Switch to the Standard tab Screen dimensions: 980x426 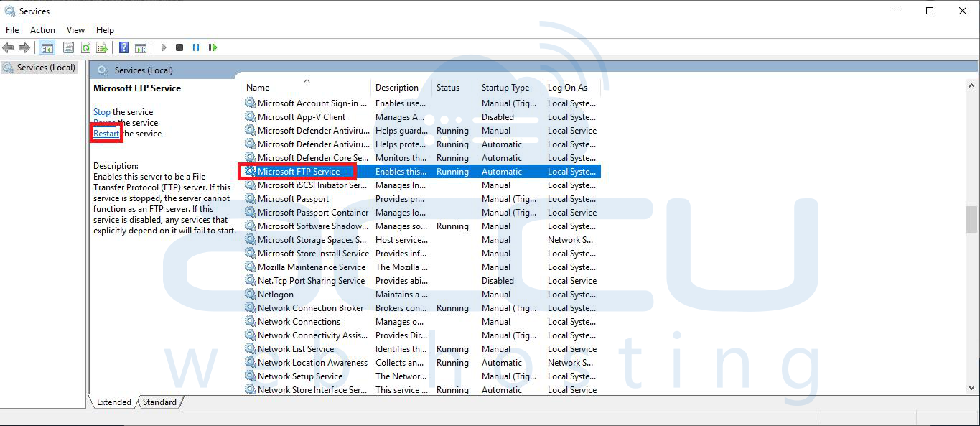click(159, 402)
